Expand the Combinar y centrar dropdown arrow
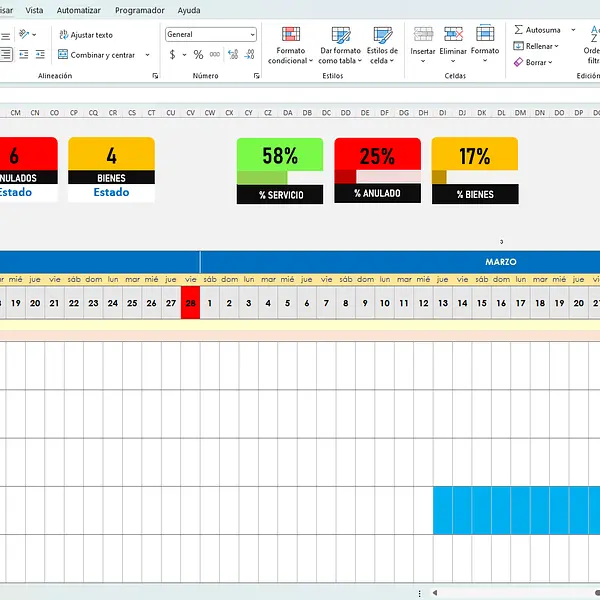Screen dimensions: 600x600 (x=147, y=55)
